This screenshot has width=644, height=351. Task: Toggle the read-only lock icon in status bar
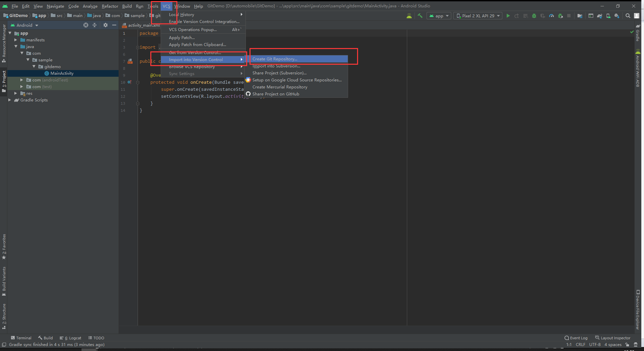(627, 345)
